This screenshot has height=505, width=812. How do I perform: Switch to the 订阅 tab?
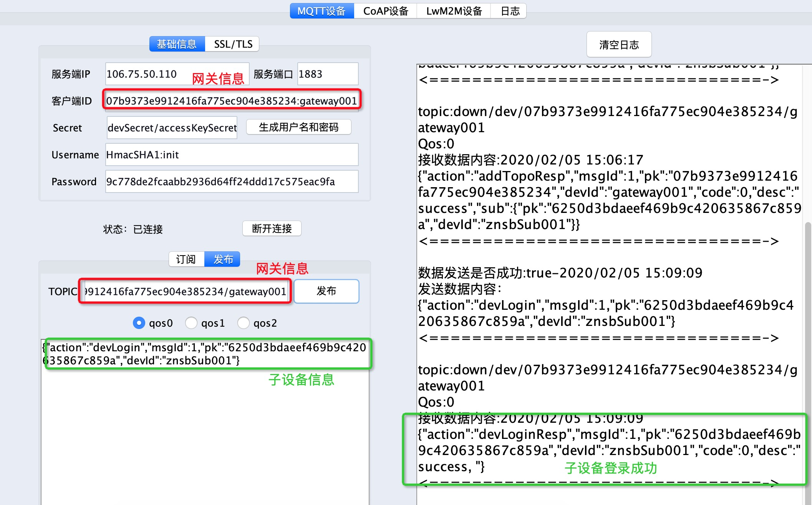[x=186, y=259]
